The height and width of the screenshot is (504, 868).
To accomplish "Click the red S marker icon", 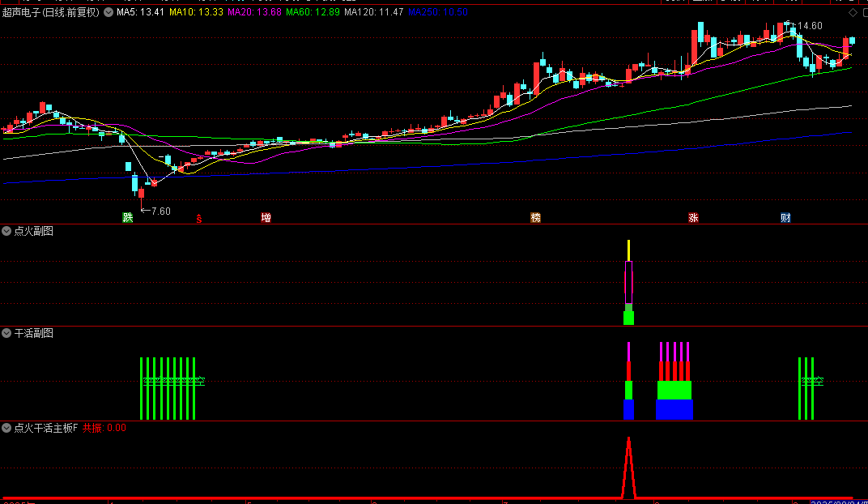I will click(198, 219).
